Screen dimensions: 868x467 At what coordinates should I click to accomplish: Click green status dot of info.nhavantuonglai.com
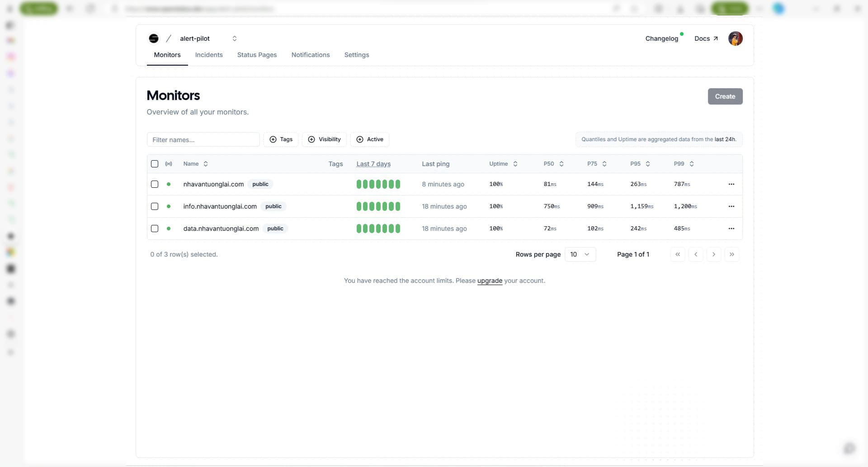[169, 206]
